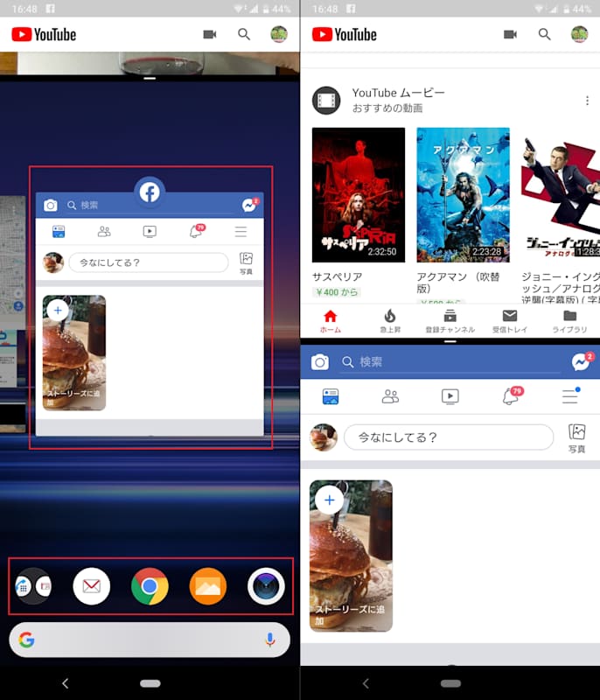Open the YouTube ムービー channel icon
The height and width of the screenshot is (700, 600).
(326, 101)
